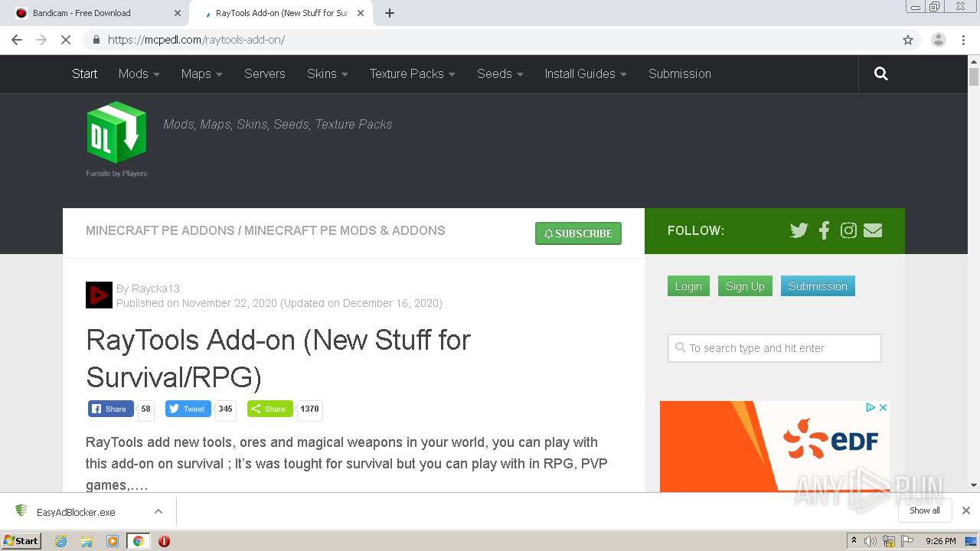
Task: Open the EasyAdBlocker.exe downloaded file
Action: click(76, 512)
